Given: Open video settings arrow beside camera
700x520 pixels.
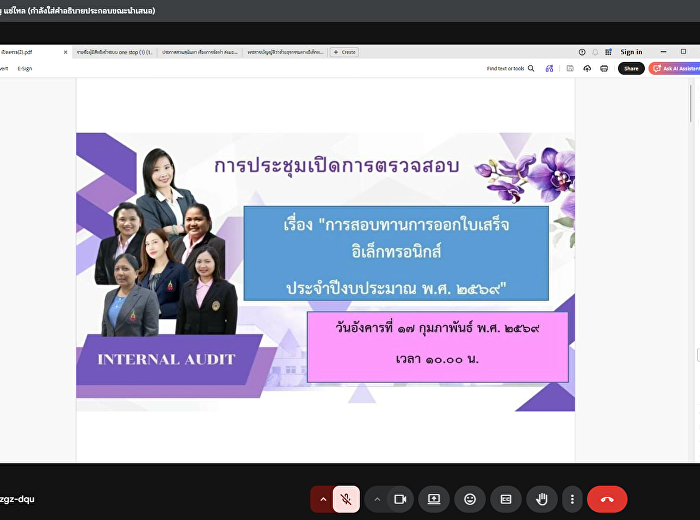Looking at the screenshot, I should coord(377,499).
